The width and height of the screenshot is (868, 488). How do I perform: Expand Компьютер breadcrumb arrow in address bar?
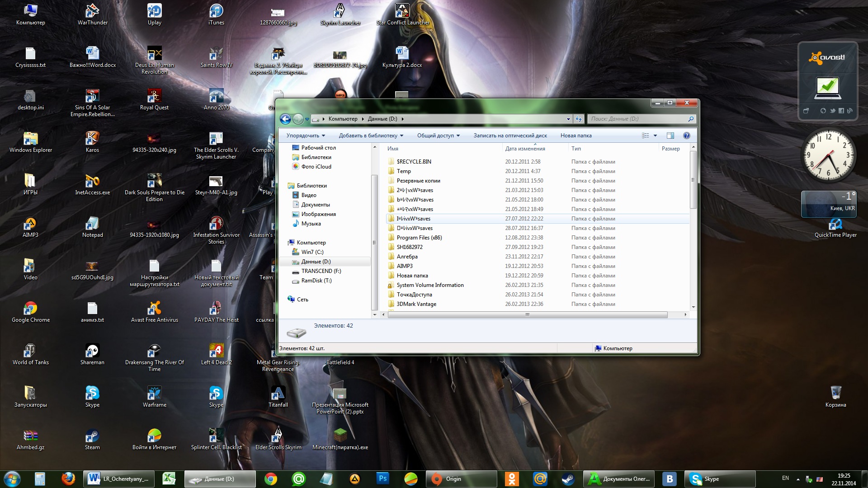[363, 119]
